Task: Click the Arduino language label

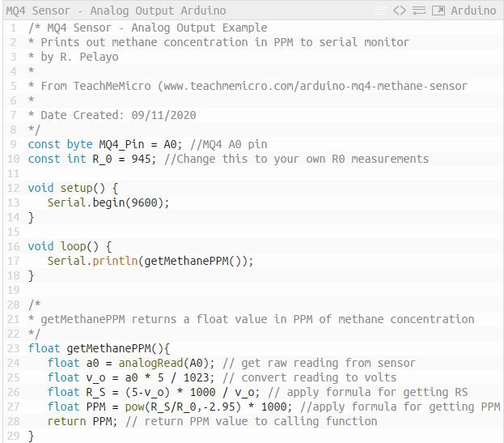Action: coord(473,11)
